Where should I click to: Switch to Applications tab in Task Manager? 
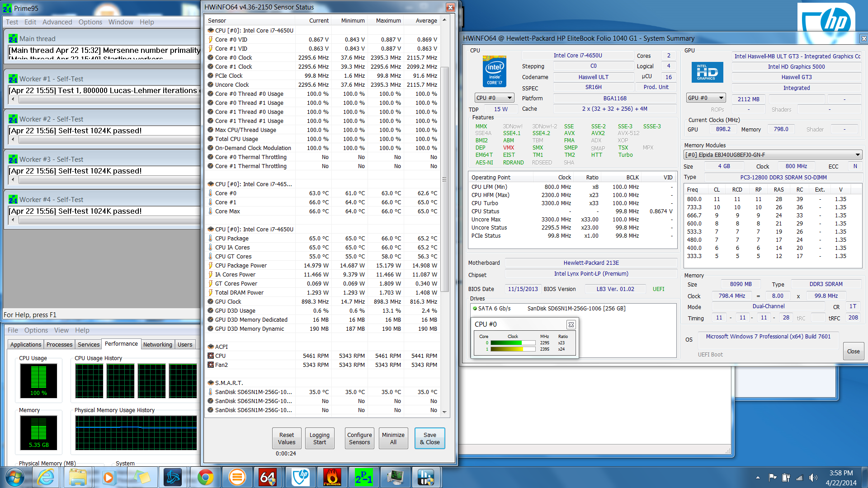26,344
